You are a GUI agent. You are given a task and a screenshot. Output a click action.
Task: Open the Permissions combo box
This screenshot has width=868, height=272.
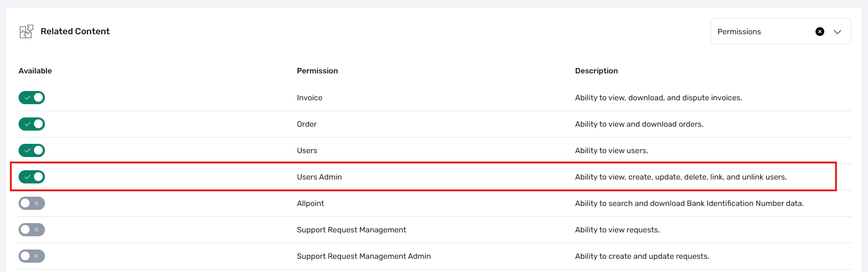(781, 31)
